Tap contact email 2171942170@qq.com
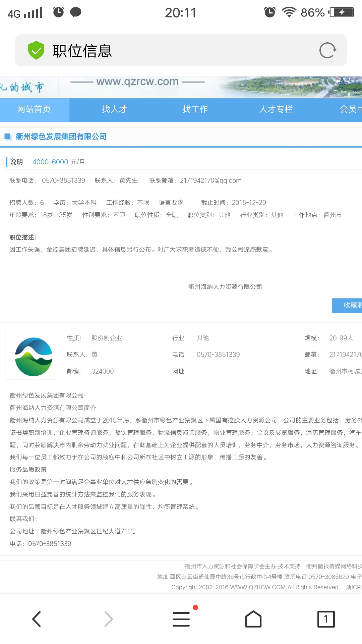 pyautogui.click(x=211, y=181)
